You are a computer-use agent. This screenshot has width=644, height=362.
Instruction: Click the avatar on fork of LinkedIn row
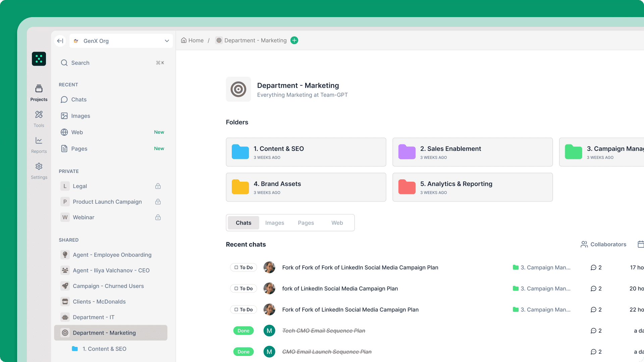269,289
